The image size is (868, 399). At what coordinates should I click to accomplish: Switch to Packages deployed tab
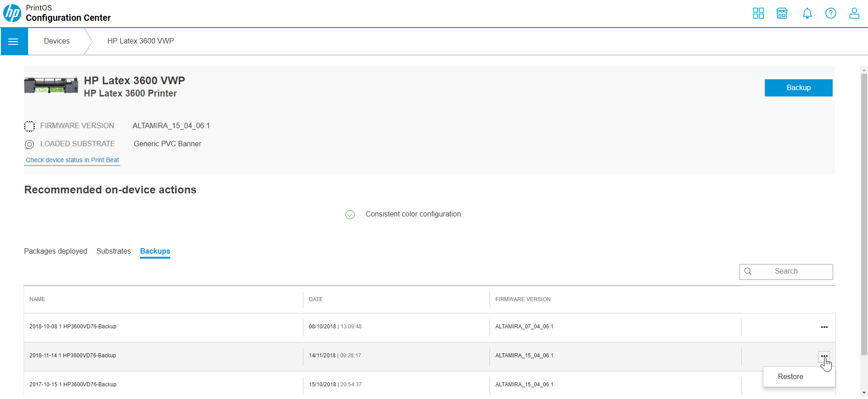pyautogui.click(x=56, y=251)
